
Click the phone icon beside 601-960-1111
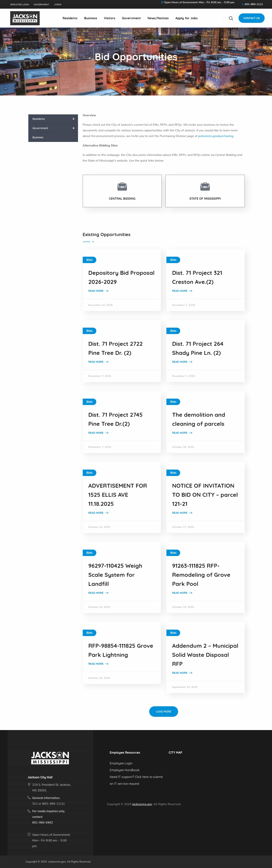click(243, 4)
